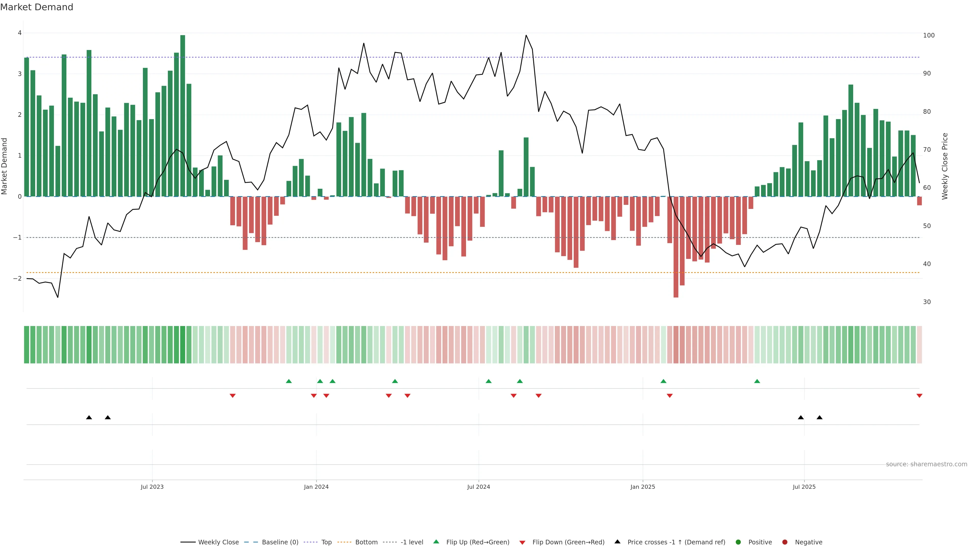The height and width of the screenshot is (551, 980).
Task: Toggle the Top dotted line legend entry
Action: tap(326, 542)
